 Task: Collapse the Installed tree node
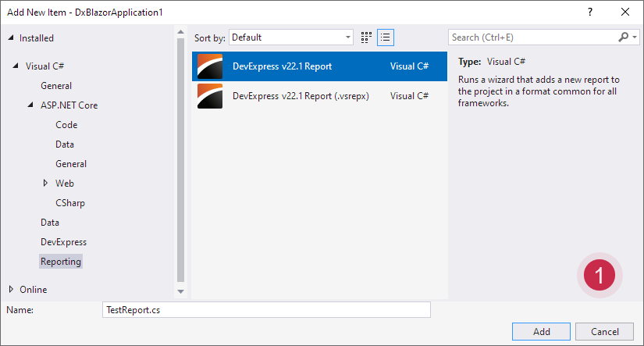tap(11, 38)
